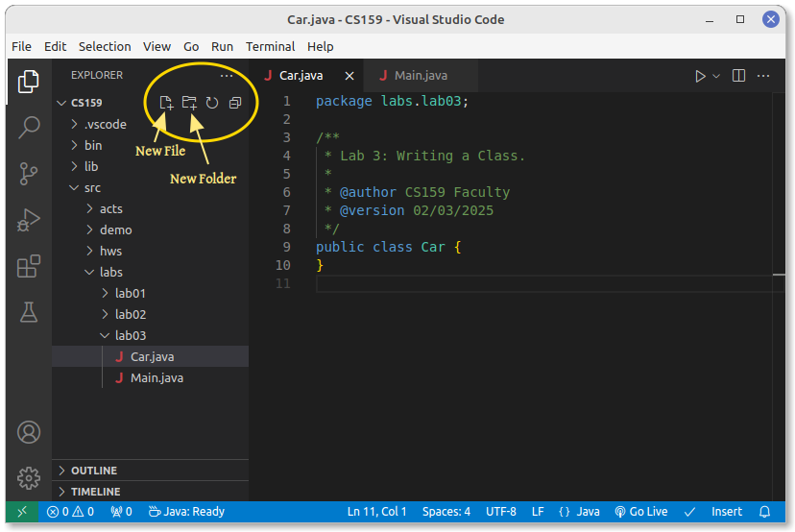Change end of line sequence LF
This screenshot has width=795, height=532.
538,512
